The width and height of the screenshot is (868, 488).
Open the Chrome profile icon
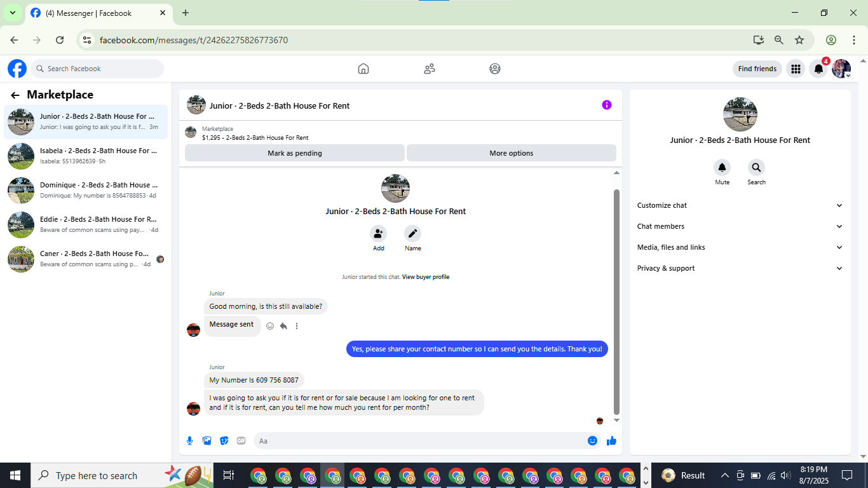[831, 40]
